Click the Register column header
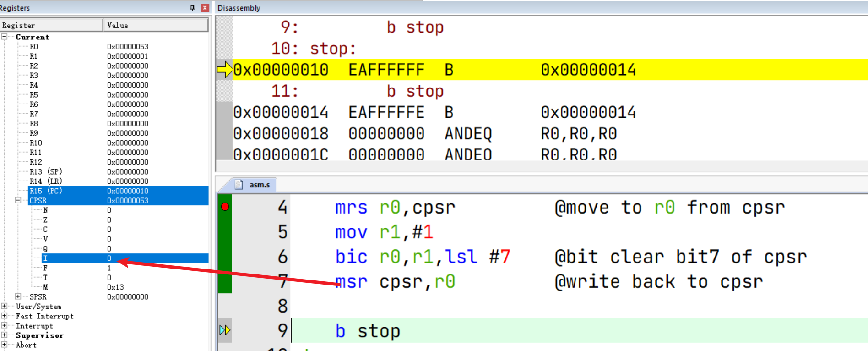Viewport: 868px width, 351px height. (x=51, y=25)
